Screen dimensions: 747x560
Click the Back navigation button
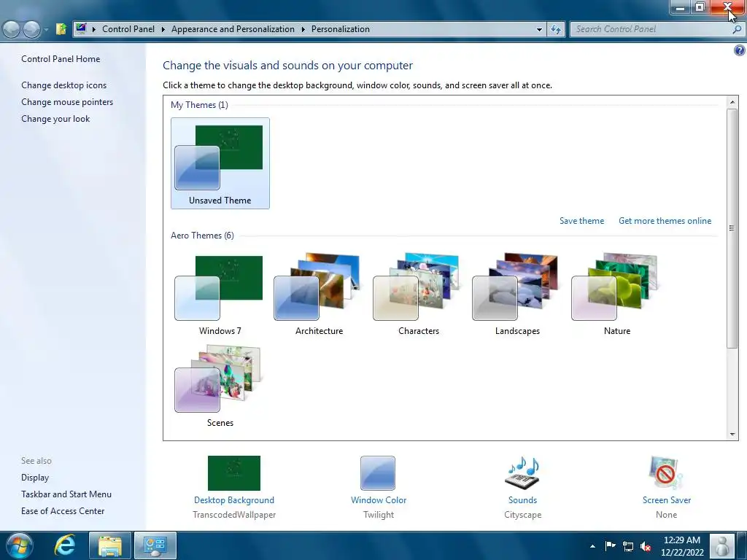click(x=12, y=29)
